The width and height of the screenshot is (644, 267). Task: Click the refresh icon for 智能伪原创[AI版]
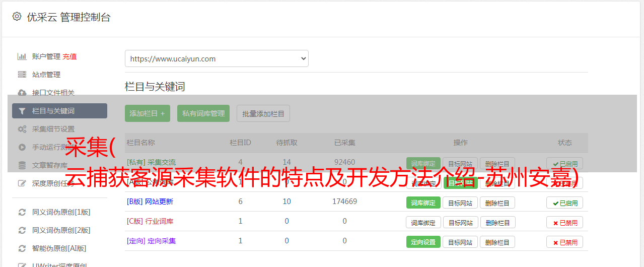click(22, 248)
